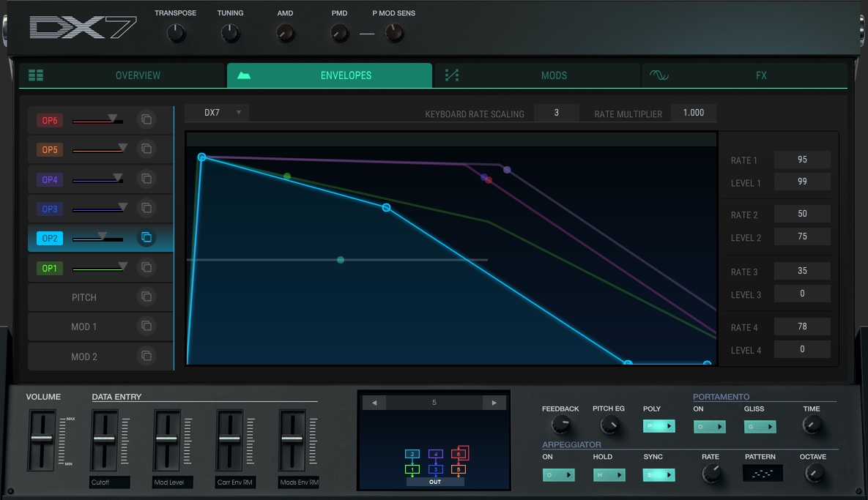Click the Mod Level assignment label
Screen dimensions: 868x500
coord(172,482)
